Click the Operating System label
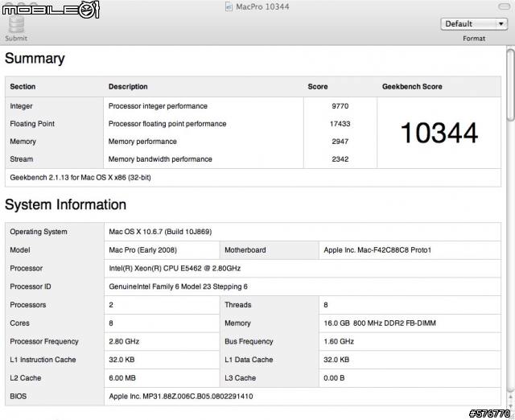 [x=39, y=232]
